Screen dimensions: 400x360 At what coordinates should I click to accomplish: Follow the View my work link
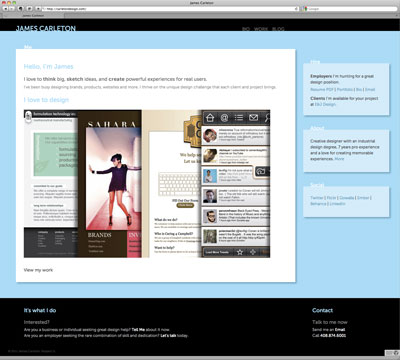coord(38,270)
